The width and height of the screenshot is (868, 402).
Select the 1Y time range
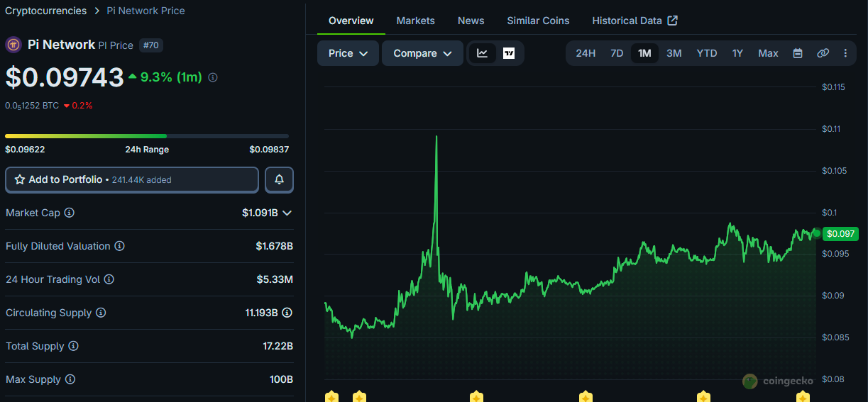point(737,53)
